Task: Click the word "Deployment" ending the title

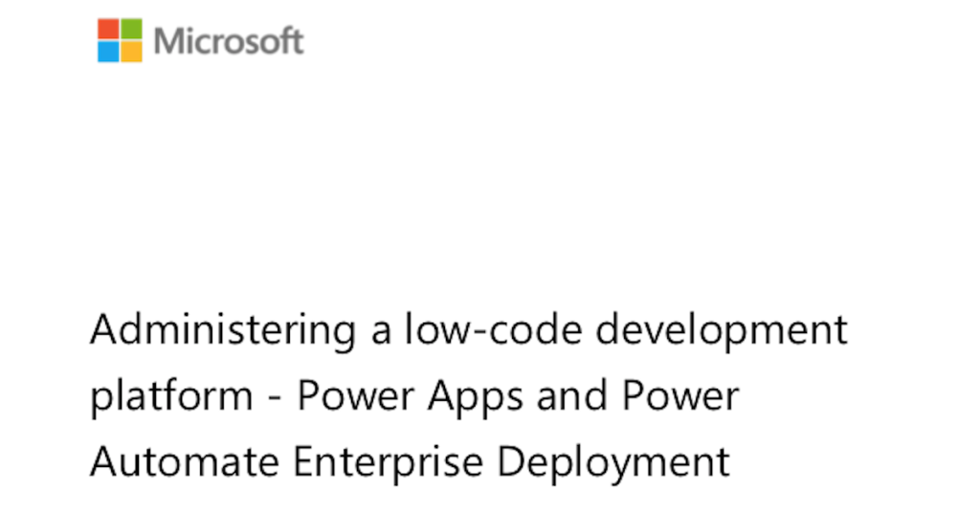Action: pyautogui.click(x=612, y=462)
